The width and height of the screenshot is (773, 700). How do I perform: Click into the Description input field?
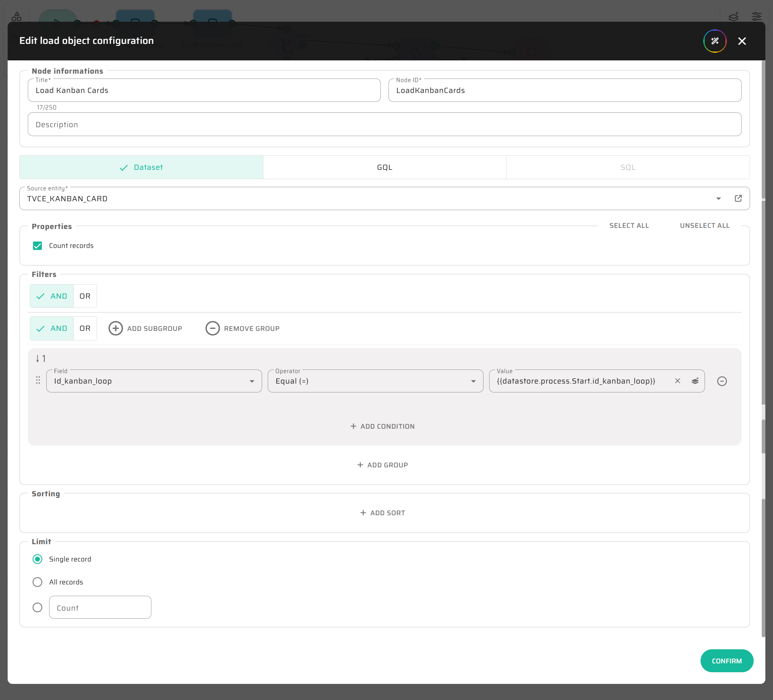(x=384, y=124)
